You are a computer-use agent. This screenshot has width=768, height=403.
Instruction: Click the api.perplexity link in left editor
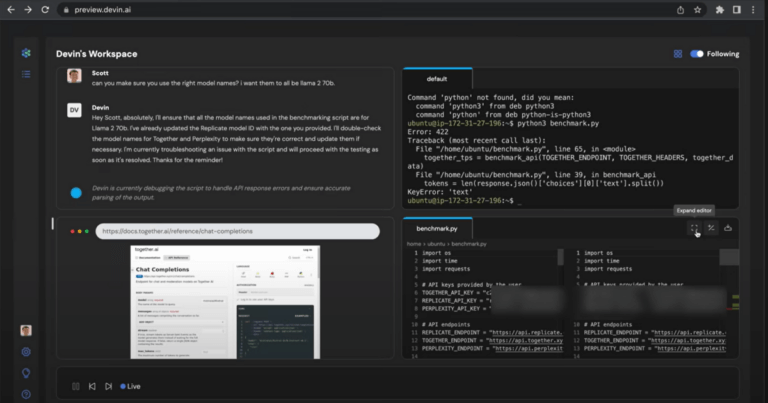tap(528, 349)
